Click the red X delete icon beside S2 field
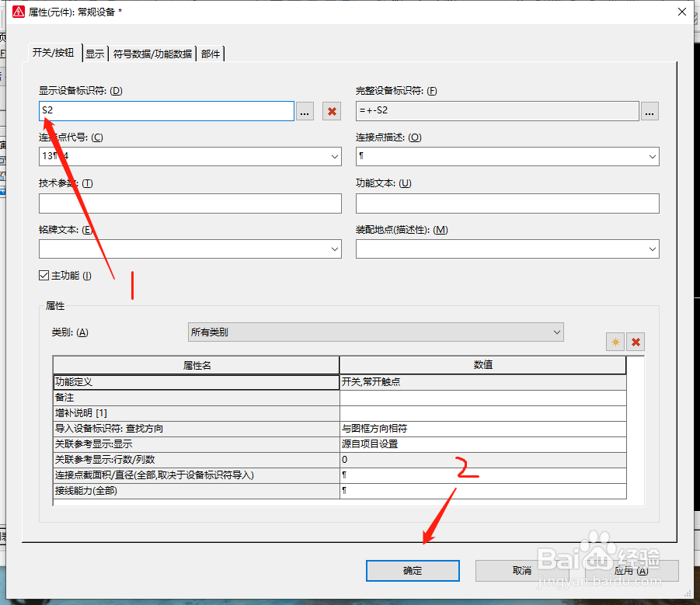Viewport: 700px width, 605px height. [332, 112]
